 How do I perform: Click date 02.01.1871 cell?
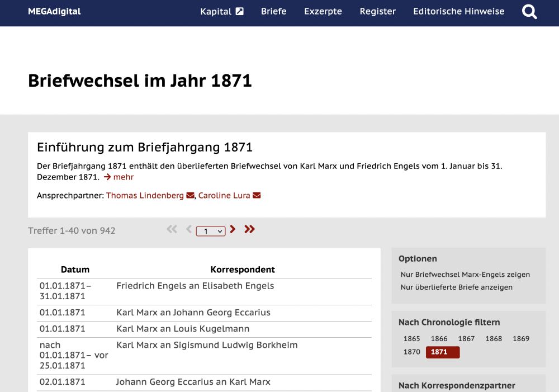point(63,382)
